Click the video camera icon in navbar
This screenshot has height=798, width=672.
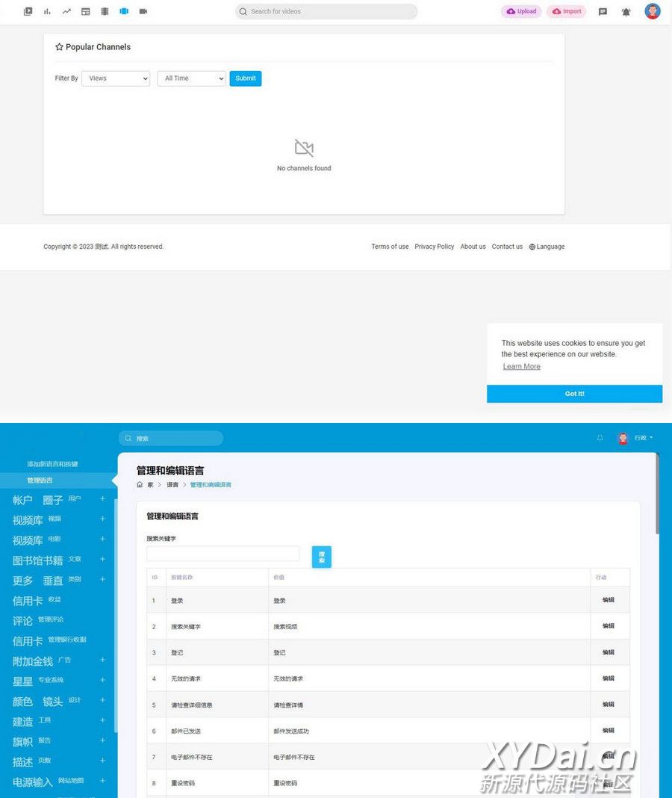(143, 11)
